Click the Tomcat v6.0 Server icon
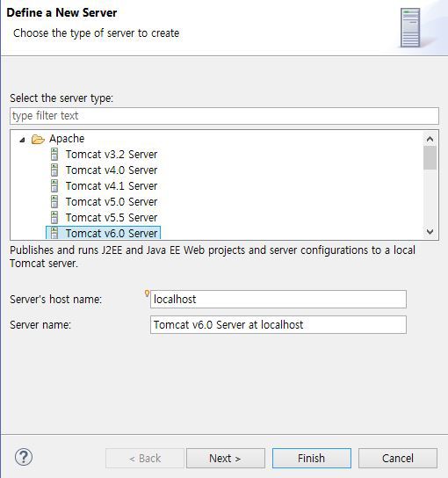 point(54,233)
